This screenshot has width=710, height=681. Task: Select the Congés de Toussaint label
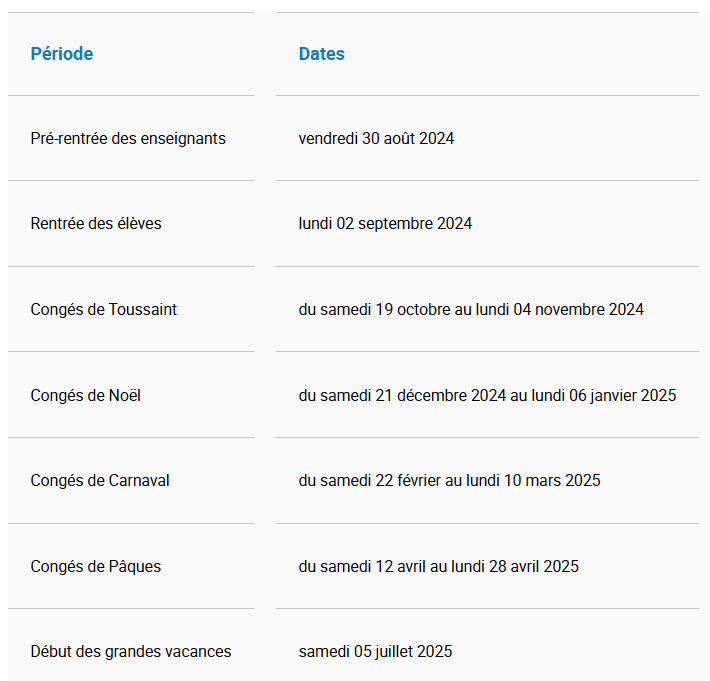(x=104, y=309)
